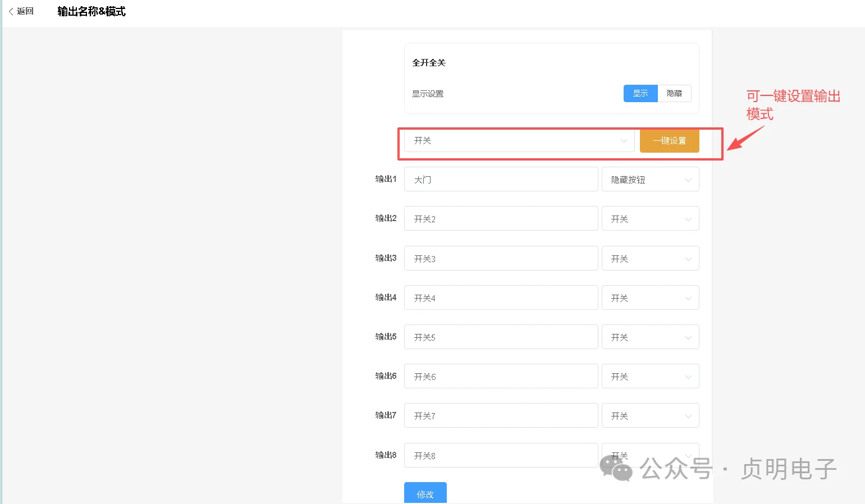Click the 输出3 row label
Image resolution: width=865 pixels, height=504 pixels.
click(386, 258)
